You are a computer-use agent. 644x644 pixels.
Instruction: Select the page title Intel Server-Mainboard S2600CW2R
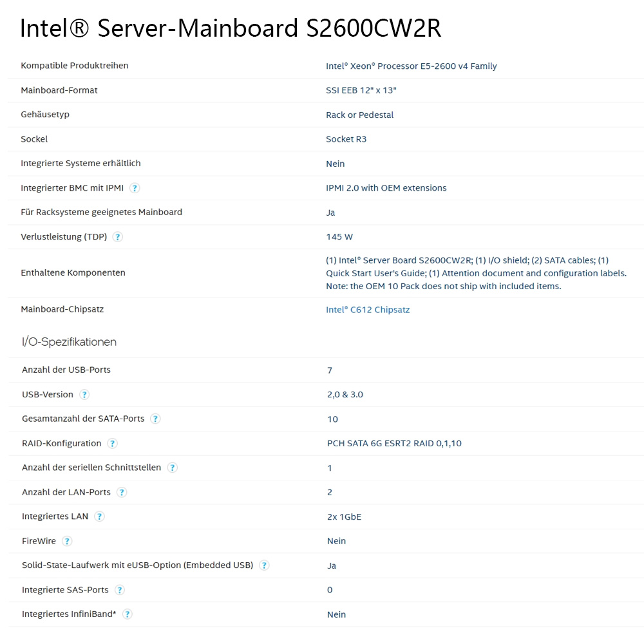coord(231,28)
